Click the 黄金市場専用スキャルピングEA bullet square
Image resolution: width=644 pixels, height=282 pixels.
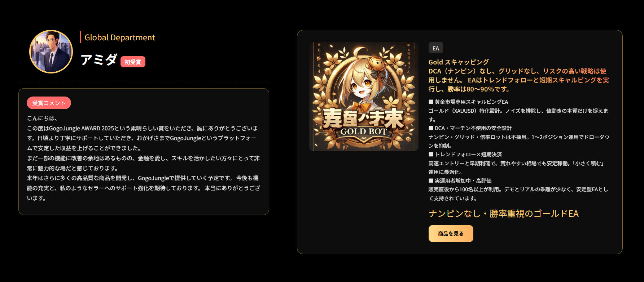coord(431,102)
